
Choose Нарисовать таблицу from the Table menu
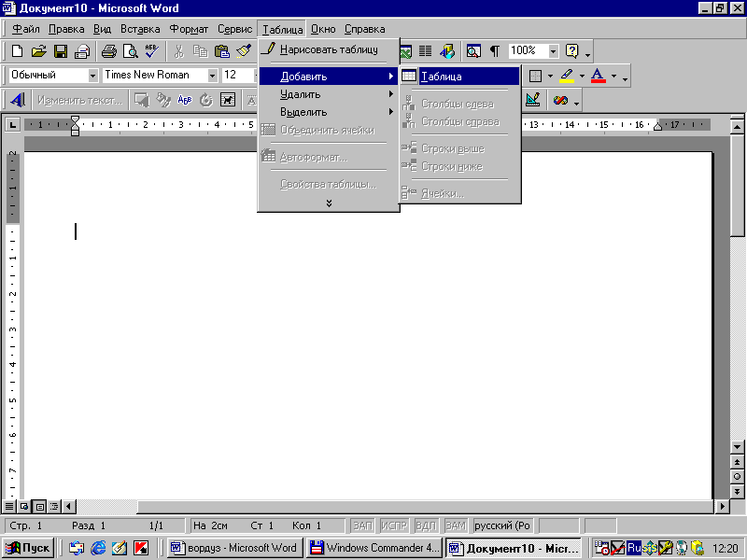(x=329, y=49)
